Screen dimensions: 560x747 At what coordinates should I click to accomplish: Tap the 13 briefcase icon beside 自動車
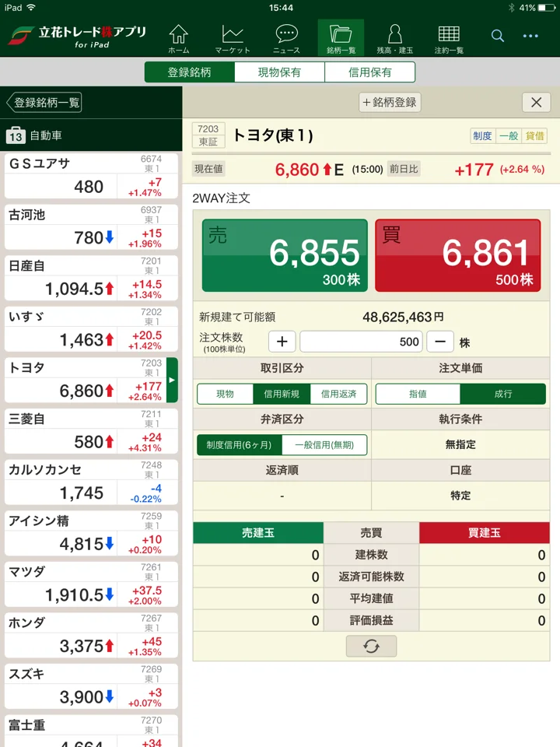[16, 135]
